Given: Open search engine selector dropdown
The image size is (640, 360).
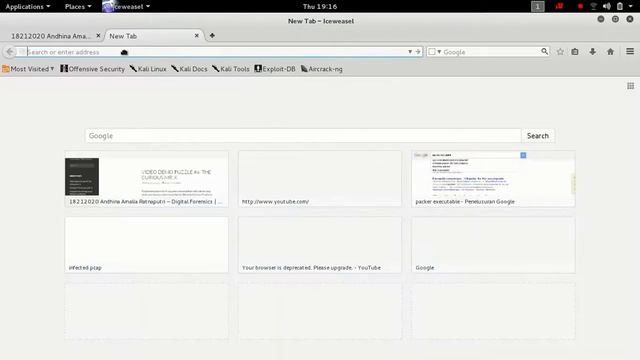Looking at the screenshot, I should point(435,52).
